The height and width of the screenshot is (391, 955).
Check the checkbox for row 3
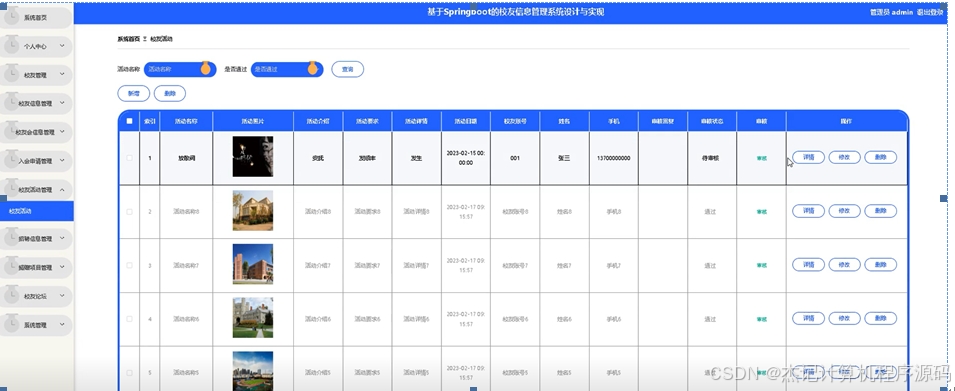click(x=129, y=265)
